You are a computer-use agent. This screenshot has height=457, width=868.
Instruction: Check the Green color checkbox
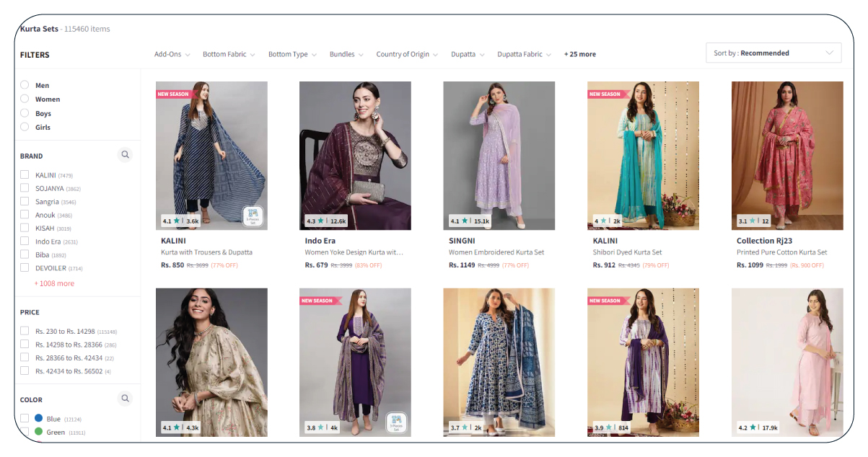tap(25, 432)
